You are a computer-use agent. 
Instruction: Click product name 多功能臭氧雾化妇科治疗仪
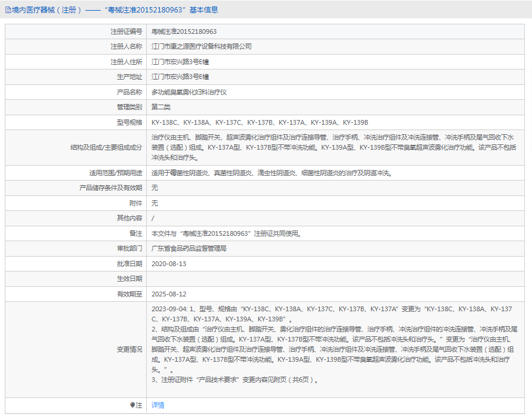189,92
